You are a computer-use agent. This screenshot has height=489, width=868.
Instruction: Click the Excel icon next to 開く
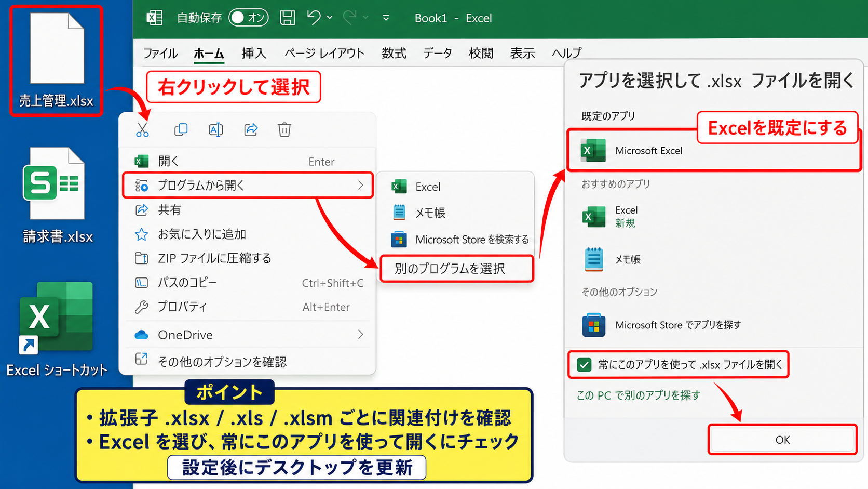(x=141, y=161)
